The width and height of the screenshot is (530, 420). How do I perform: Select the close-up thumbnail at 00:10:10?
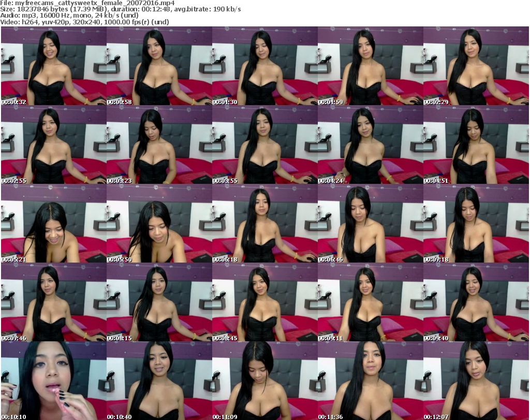54,381
